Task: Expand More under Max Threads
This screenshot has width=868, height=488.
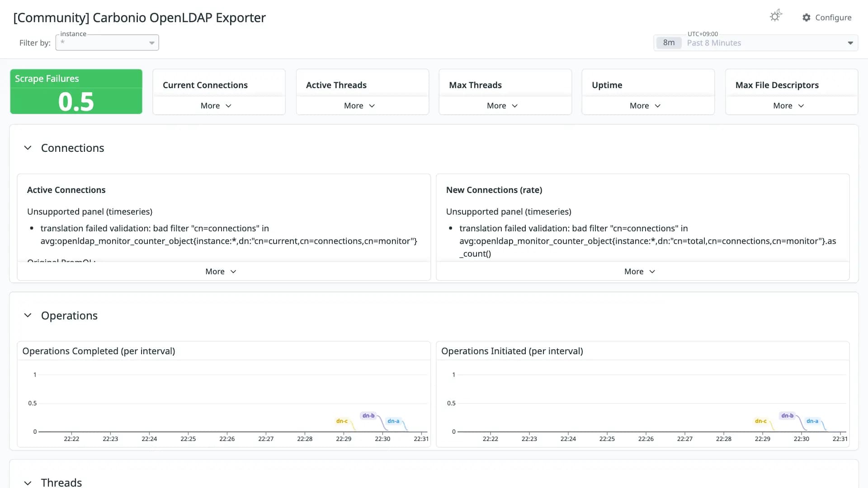Action: tap(502, 106)
